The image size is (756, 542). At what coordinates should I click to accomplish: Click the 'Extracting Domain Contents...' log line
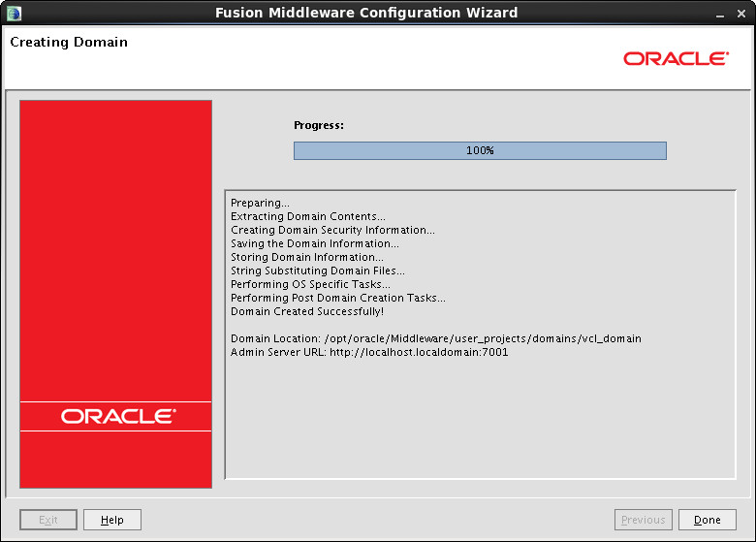(308, 216)
